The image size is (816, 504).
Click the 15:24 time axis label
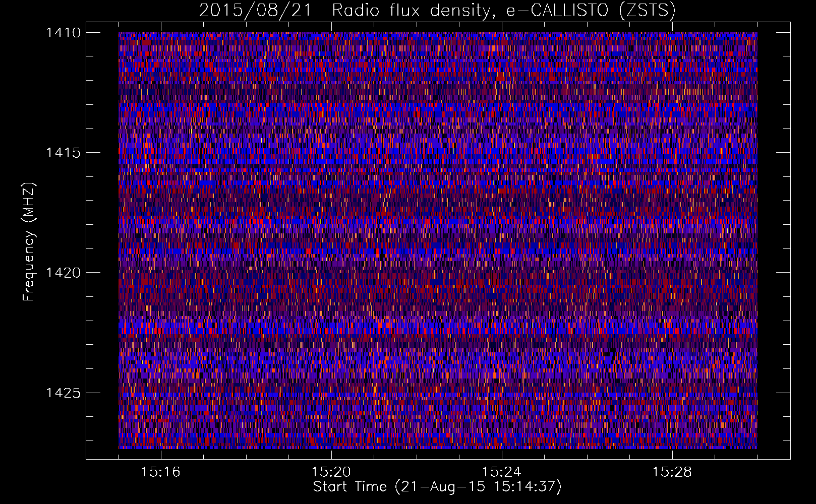[501, 472]
